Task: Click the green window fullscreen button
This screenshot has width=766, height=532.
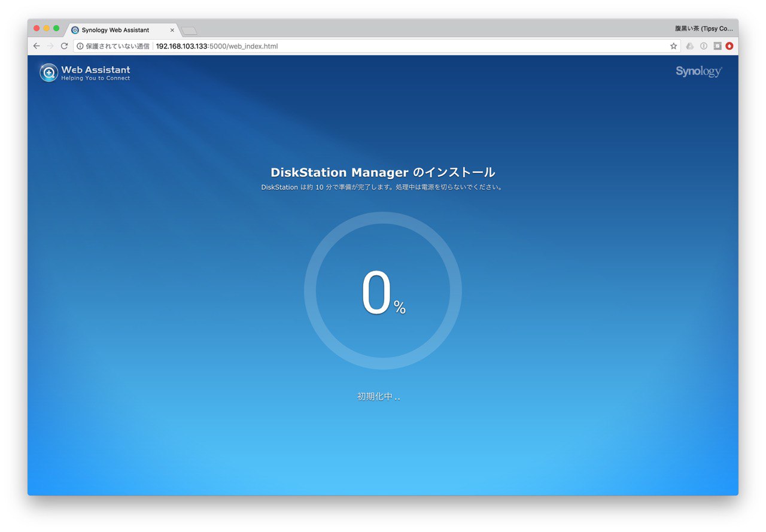Action: pyautogui.click(x=56, y=28)
